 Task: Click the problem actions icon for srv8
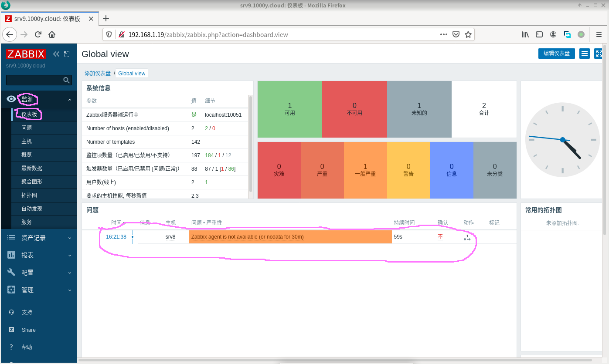pos(467,237)
